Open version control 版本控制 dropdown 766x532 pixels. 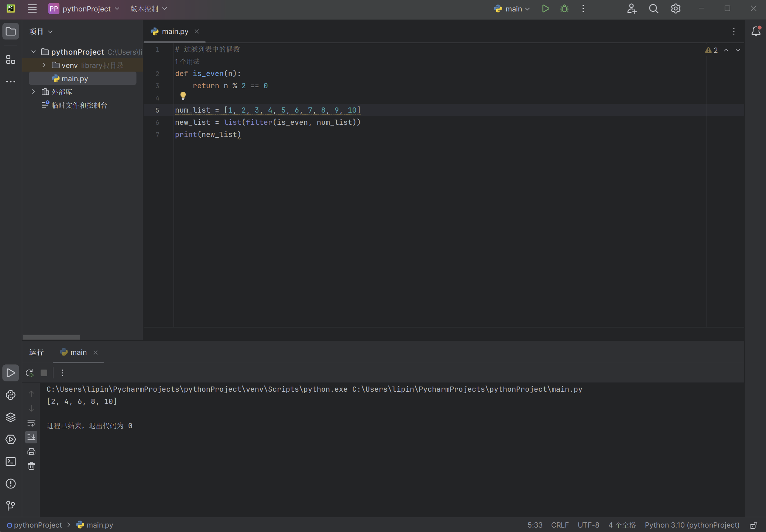148,8
